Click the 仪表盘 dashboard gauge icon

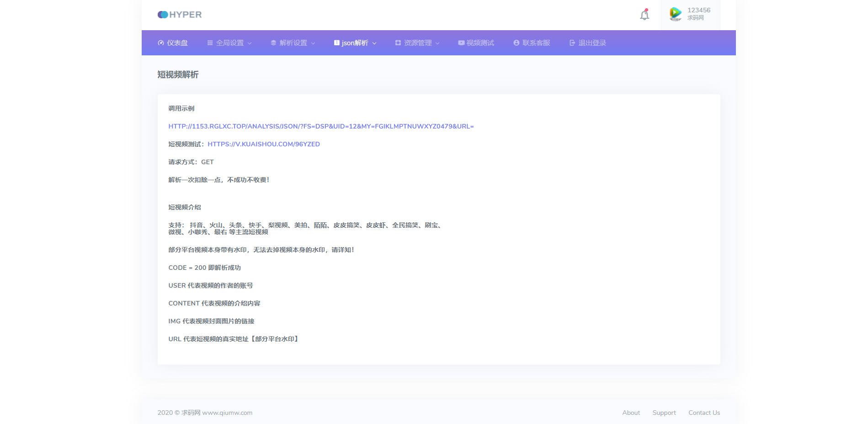coord(161,43)
